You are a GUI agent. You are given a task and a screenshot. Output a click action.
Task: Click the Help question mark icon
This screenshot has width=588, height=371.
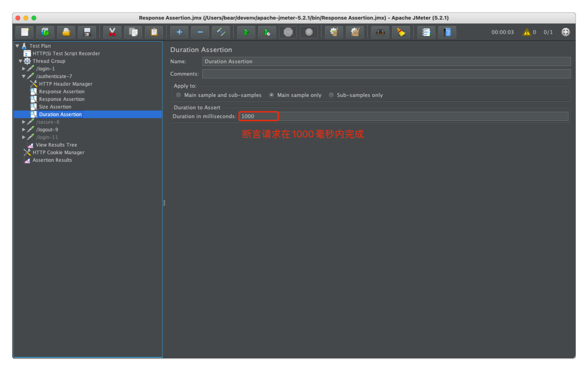click(447, 32)
